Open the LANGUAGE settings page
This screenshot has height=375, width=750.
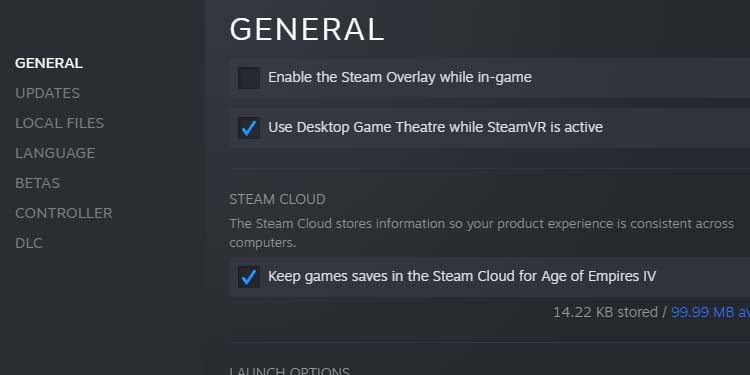click(55, 153)
